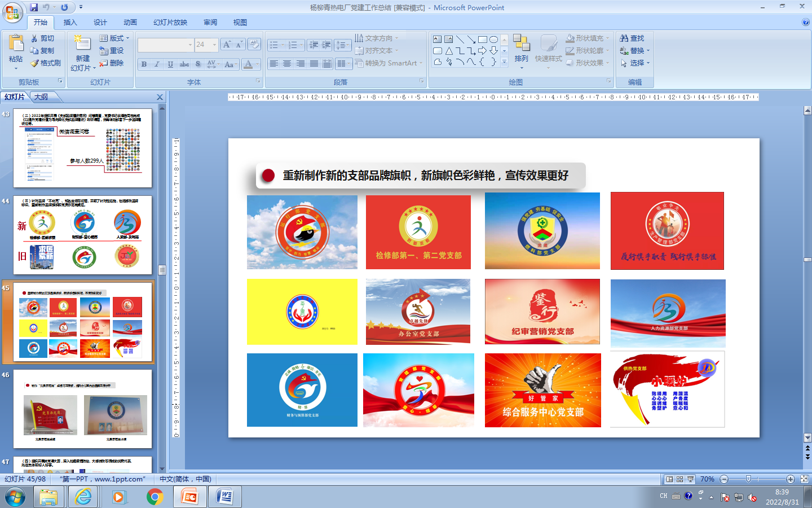The width and height of the screenshot is (812, 508).
Task: Click the zoom slider handle
Action: tap(748, 479)
